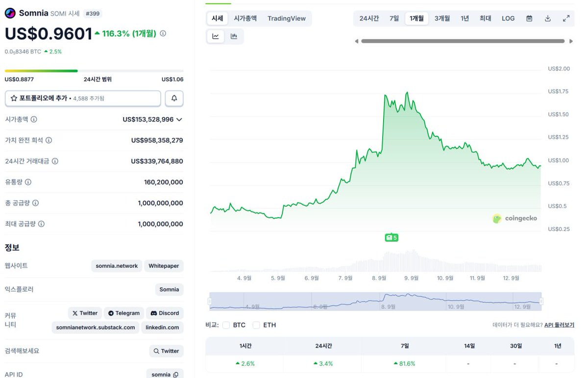Select 24시간 time range
Image resolution: width=588 pixels, height=378 pixels.
(x=369, y=19)
